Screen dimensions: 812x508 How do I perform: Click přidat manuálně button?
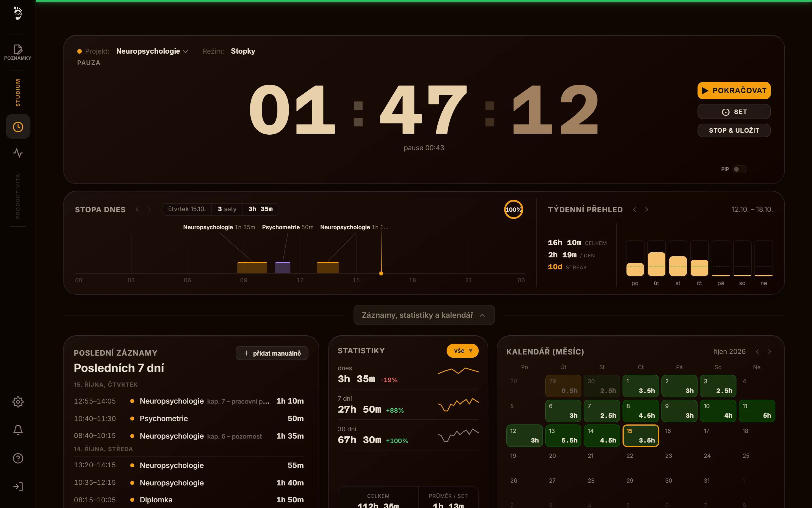tap(272, 353)
